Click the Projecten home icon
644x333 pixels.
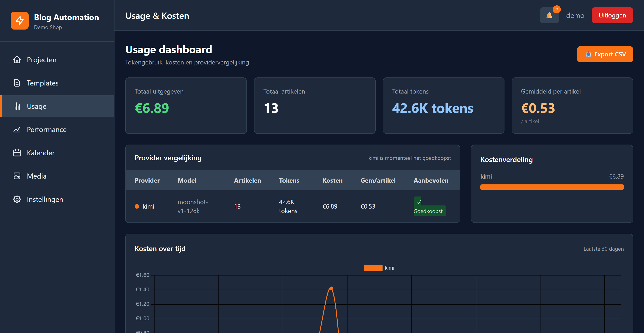tap(17, 60)
